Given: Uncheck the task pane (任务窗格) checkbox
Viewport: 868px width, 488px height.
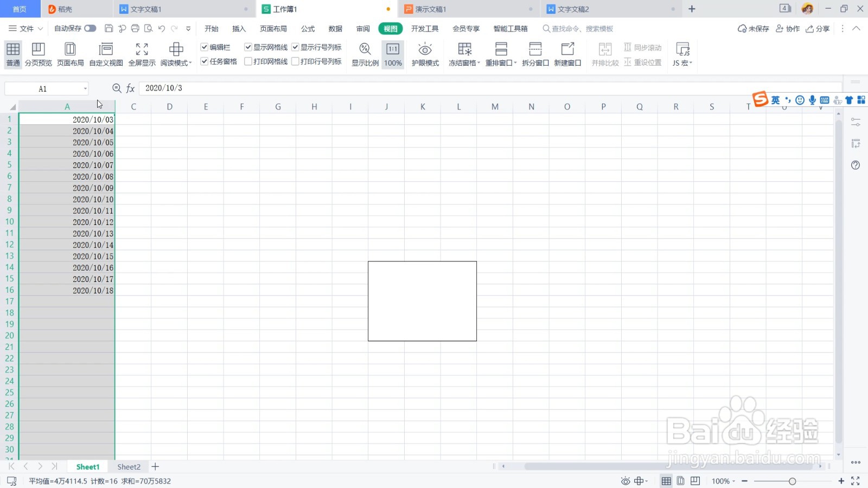Looking at the screenshot, I should pos(205,61).
